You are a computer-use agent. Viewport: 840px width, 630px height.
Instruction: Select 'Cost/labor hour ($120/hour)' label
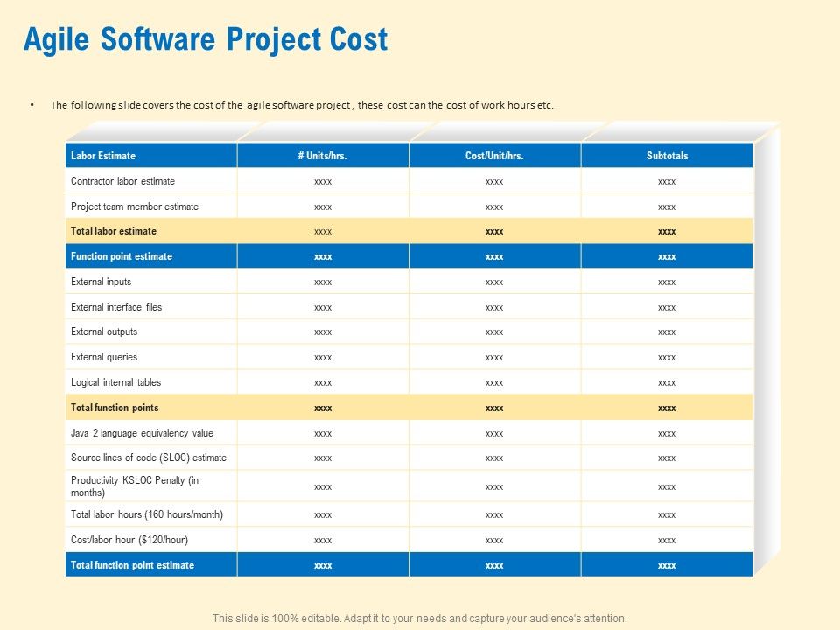pyautogui.click(x=129, y=540)
